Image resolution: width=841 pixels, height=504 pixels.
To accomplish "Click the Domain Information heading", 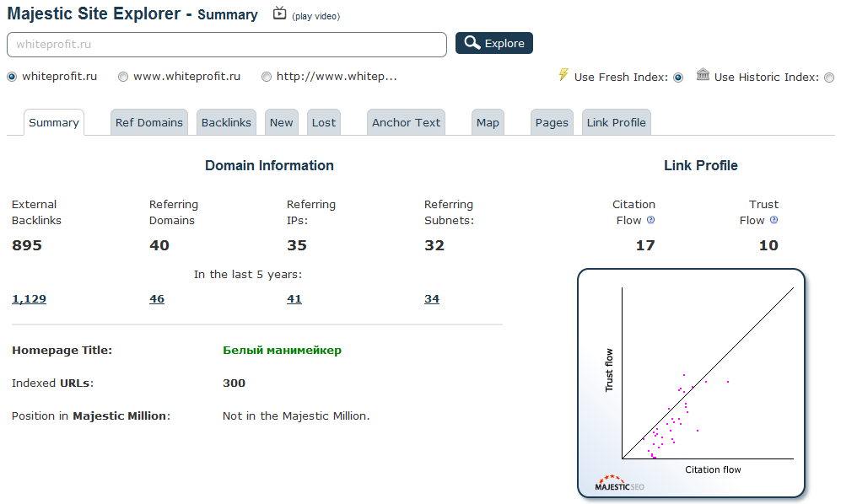I will pyautogui.click(x=269, y=166).
